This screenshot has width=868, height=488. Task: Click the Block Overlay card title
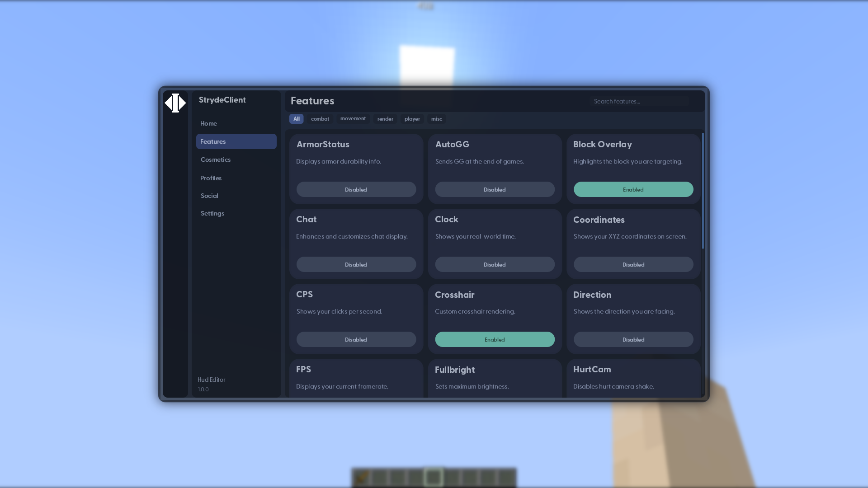pyautogui.click(x=603, y=145)
